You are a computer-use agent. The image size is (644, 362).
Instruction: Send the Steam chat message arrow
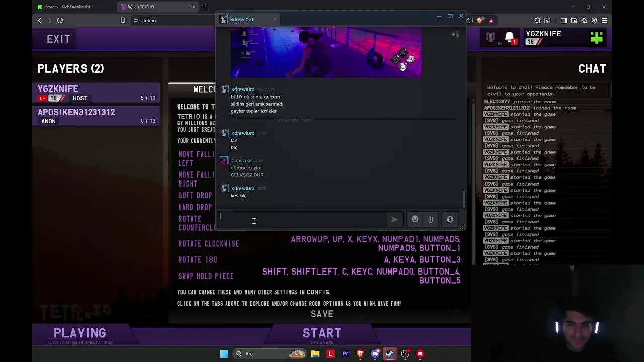(394, 219)
